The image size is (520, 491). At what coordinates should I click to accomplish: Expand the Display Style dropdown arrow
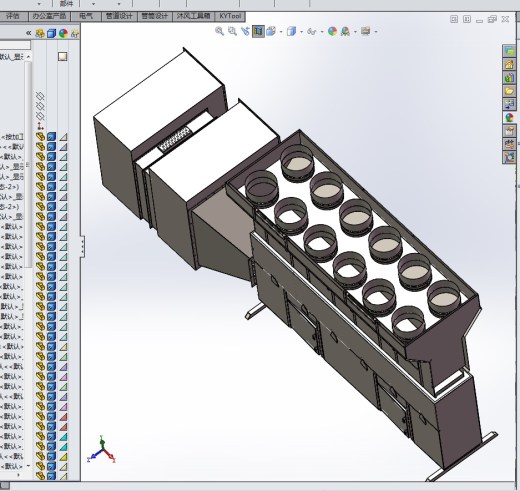tap(301, 32)
